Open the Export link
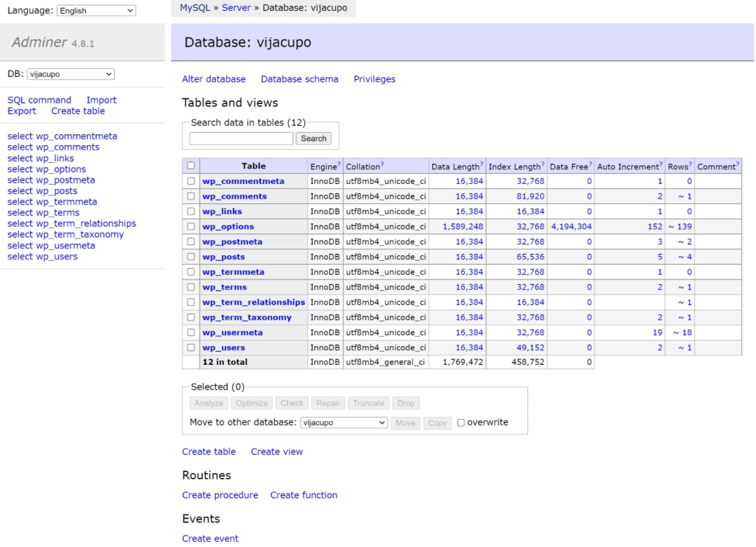 click(22, 111)
